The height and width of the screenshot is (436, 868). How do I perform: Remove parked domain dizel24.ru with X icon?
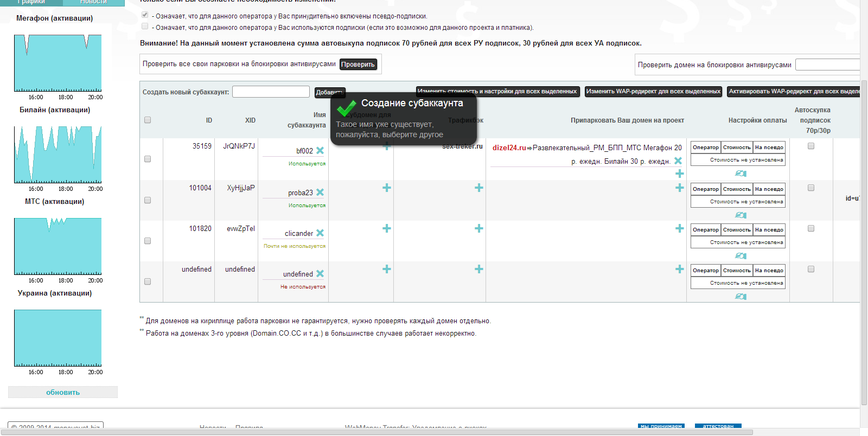678,161
